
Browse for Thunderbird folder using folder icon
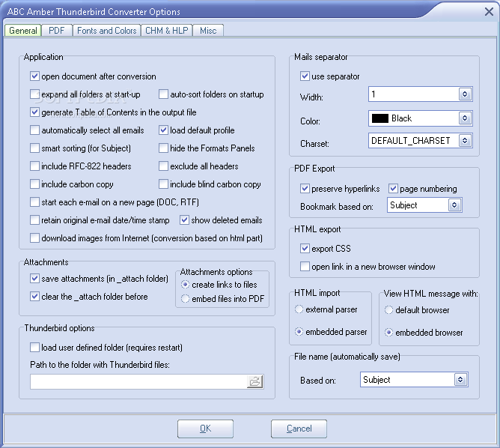254,381
